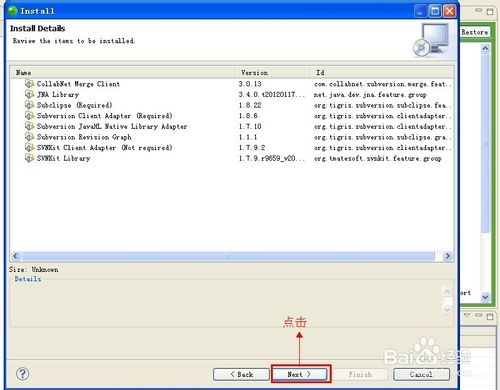Viewport: 500px width, 390px height.
Task: Open the help question mark icon
Action: point(23,374)
